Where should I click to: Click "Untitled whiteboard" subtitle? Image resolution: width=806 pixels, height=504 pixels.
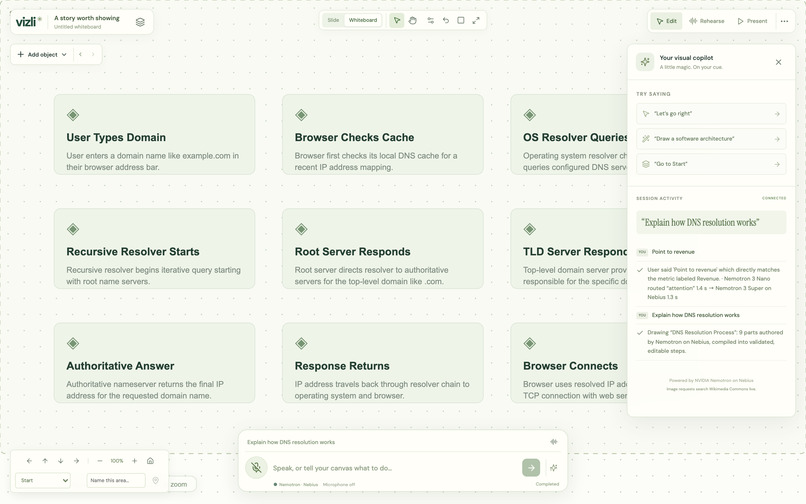point(78,27)
